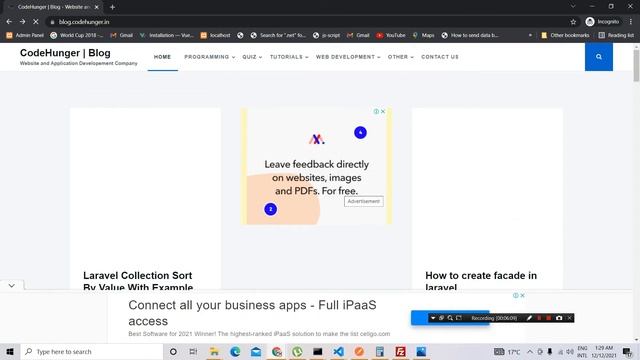This screenshot has width=640, height=360.
Task: Open the Search for ".net" bookmark
Action: pyautogui.click(x=278, y=36)
